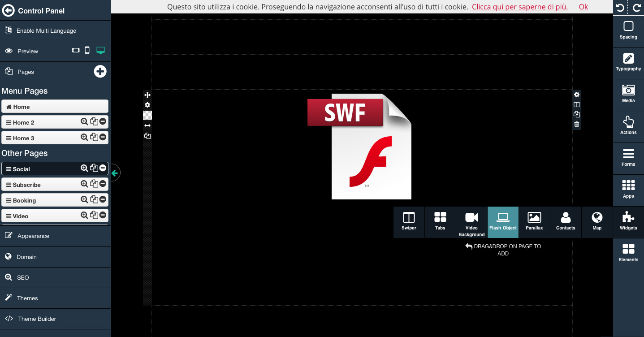Remove the Subscribe page
This screenshot has width=644, height=337.
click(x=103, y=184)
